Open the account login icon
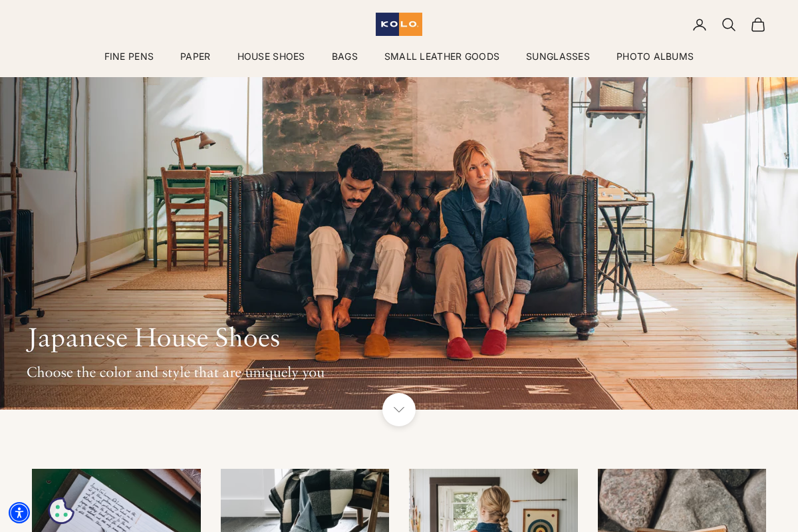Screen dimensions: 798x532 (x=700, y=25)
